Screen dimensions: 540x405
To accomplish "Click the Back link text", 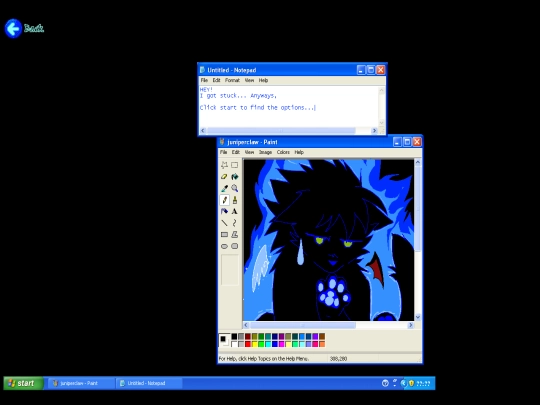I will point(34,28).
